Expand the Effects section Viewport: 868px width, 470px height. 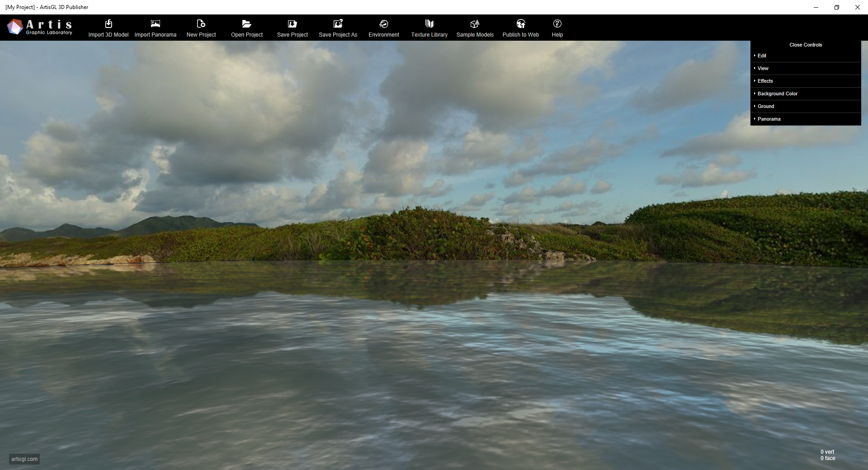[x=806, y=81]
